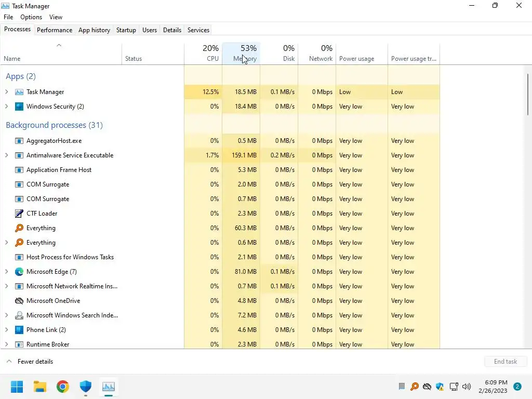
Task: Switch to the Details tab
Action: (x=172, y=30)
